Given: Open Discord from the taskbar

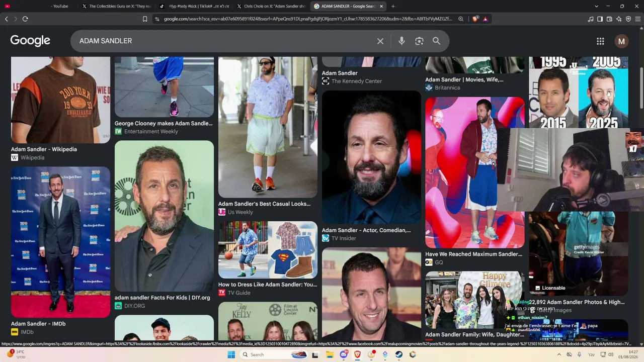Looking at the screenshot, I should coord(344,354).
